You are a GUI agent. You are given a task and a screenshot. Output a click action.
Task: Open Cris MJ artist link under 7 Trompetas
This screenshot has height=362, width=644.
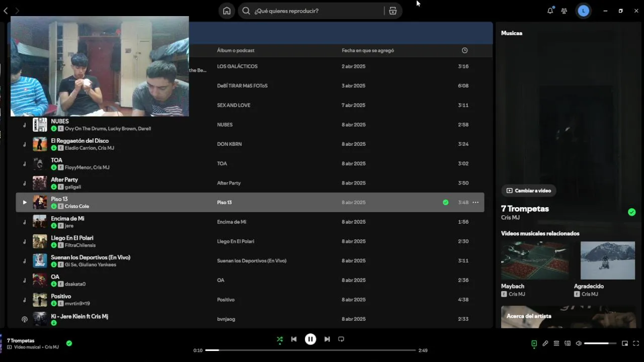coord(510,218)
